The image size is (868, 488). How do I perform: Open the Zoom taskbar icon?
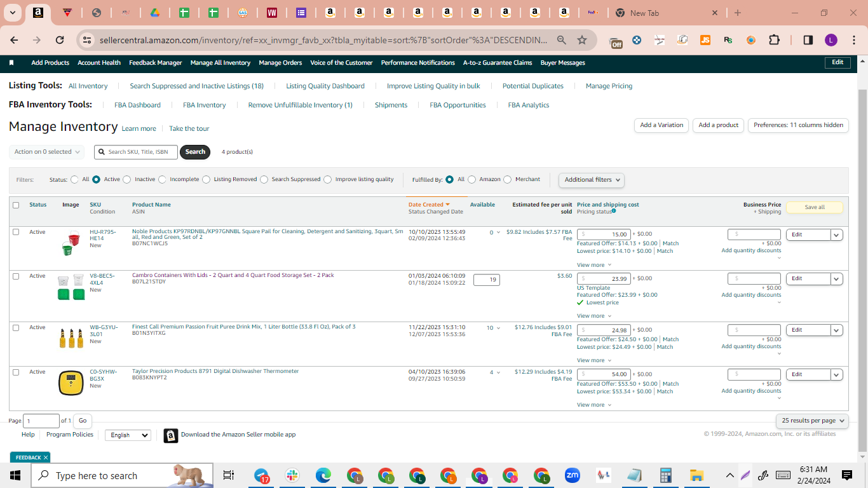tap(573, 475)
